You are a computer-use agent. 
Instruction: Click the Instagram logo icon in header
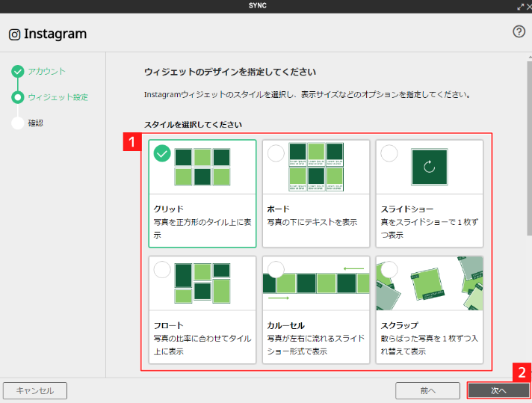click(x=14, y=34)
